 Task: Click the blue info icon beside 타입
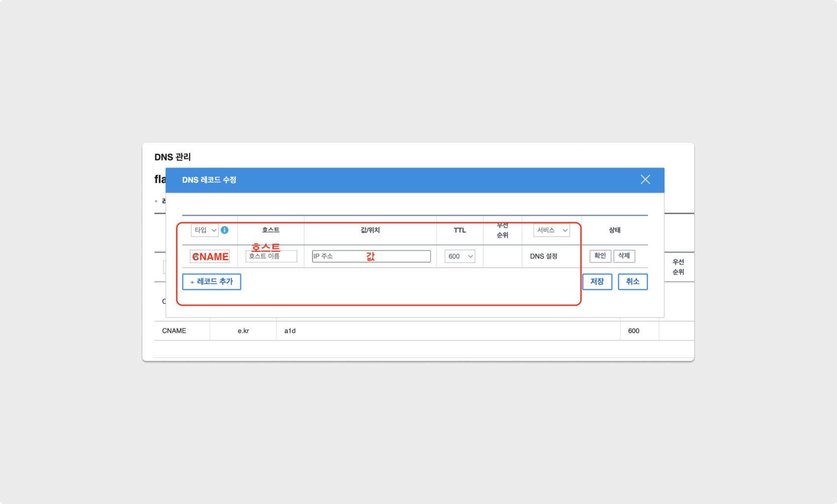tap(225, 230)
